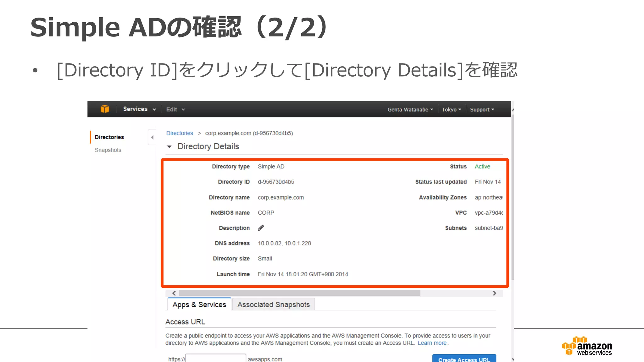Open the Edit dropdown menu
The width and height of the screenshot is (644, 362).
175,109
